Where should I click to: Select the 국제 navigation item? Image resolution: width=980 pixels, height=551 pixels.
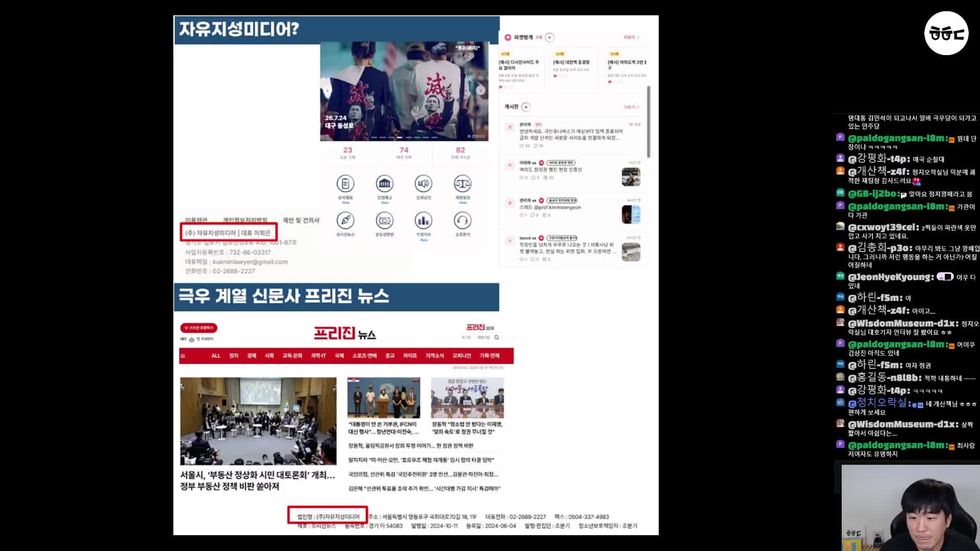339,356
